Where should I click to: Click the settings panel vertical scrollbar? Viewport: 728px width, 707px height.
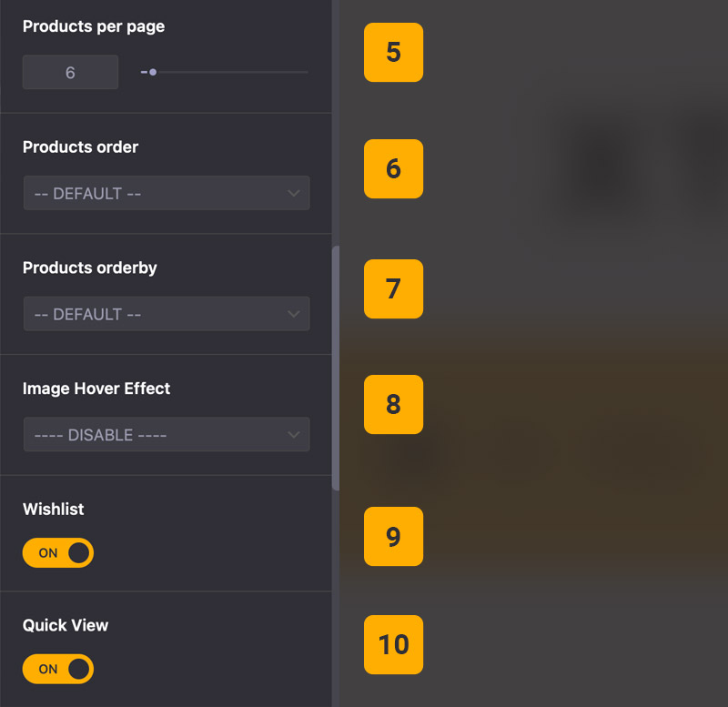[x=335, y=364]
